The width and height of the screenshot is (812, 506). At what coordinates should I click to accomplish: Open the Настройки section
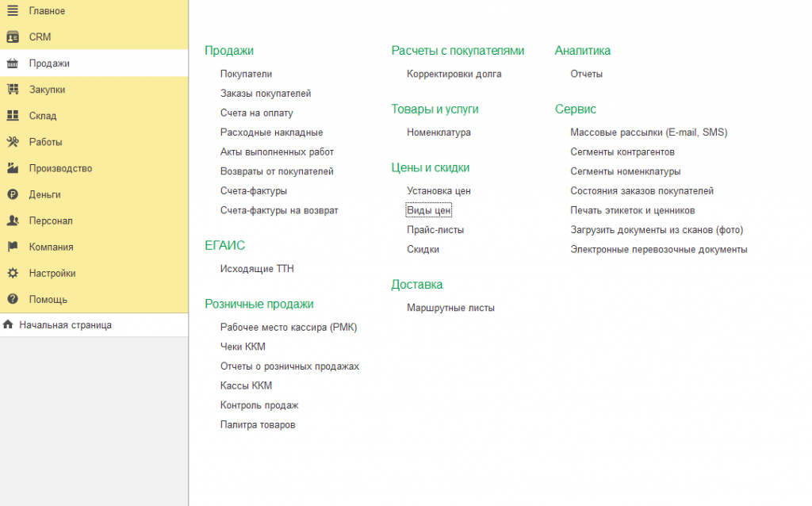coord(94,273)
